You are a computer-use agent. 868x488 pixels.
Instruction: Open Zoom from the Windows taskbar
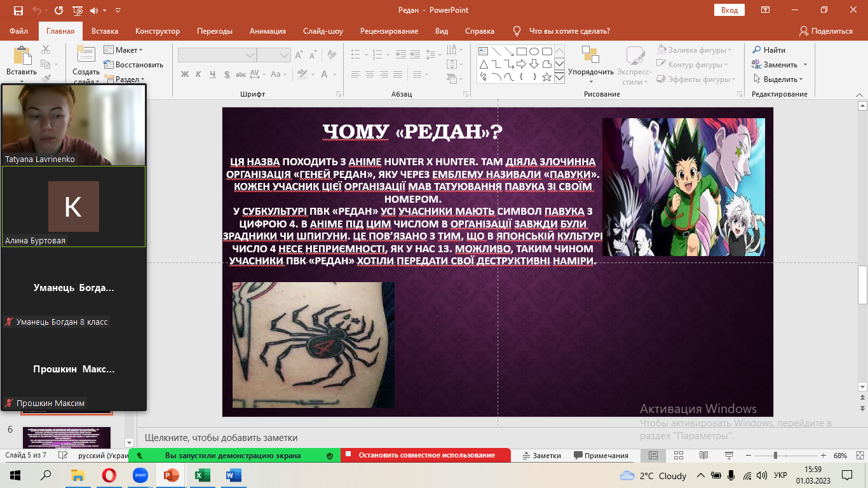(140, 475)
